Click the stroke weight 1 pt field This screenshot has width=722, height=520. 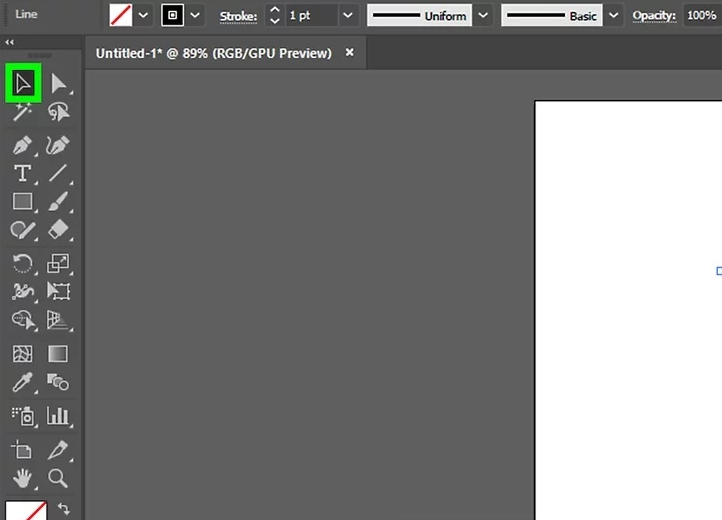click(312, 15)
